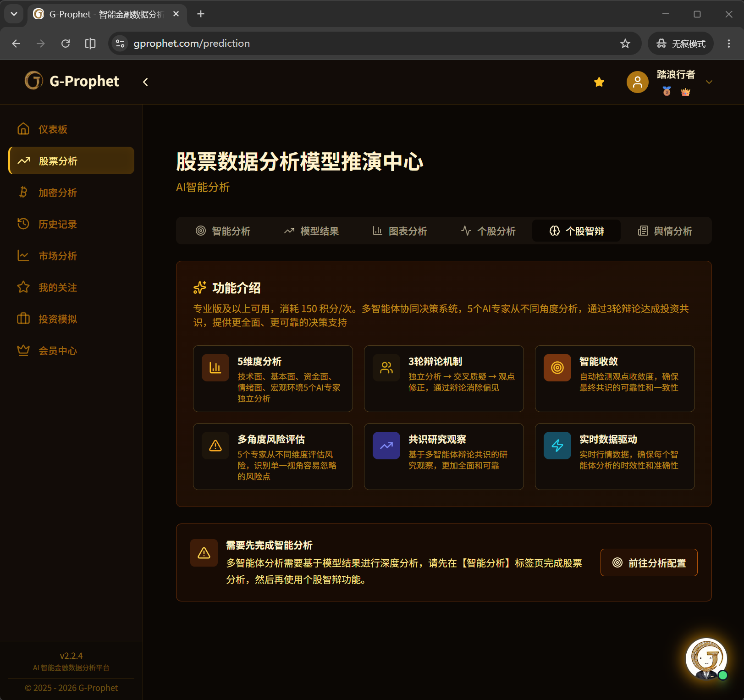This screenshot has height=700, width=744.
Task: Click the 前往分析配置 button
Action: (649, 562)
